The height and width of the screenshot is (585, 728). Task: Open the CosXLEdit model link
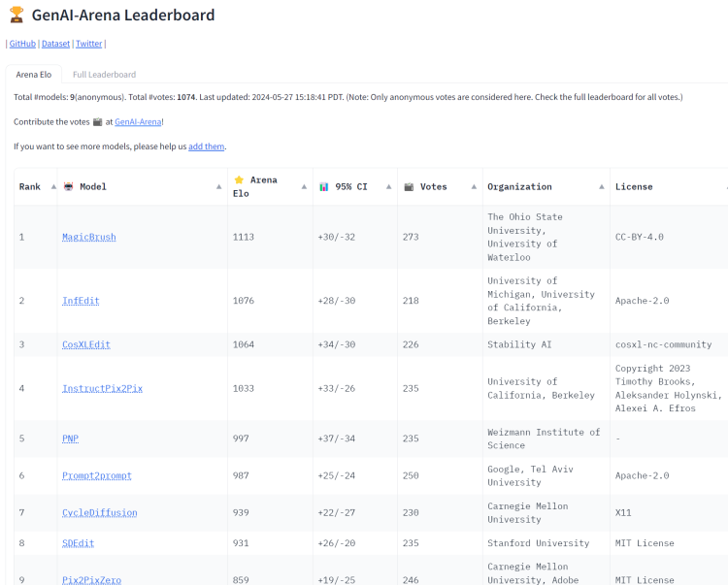[x=86, y=344]
